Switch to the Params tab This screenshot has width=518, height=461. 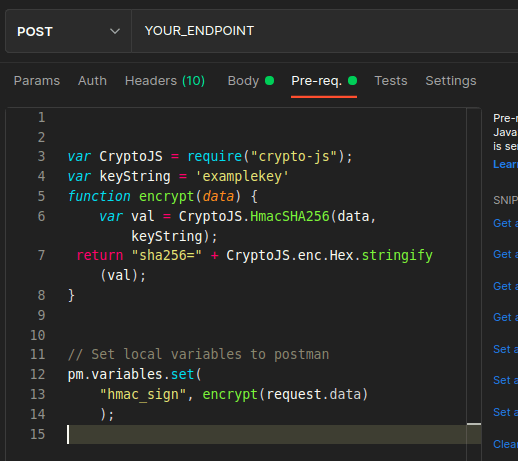pyautogui.click(x=37, y=81)
